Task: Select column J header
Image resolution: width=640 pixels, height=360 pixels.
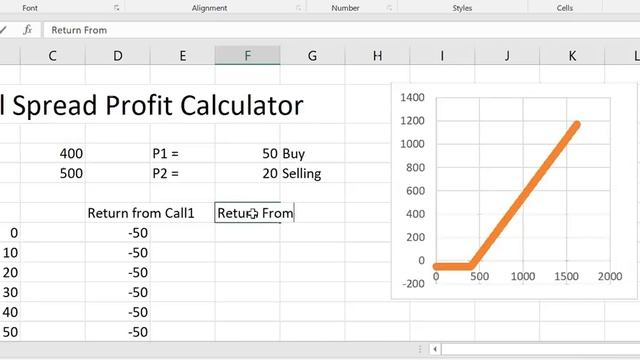Action: (507, 56)
